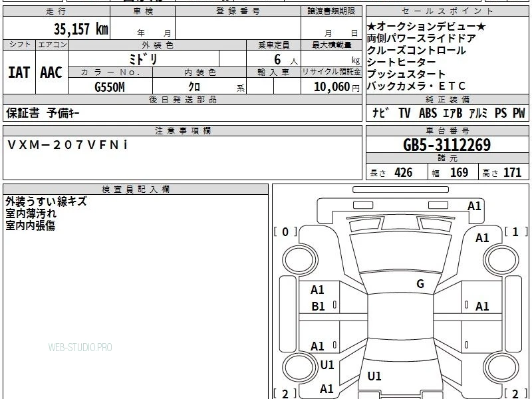
Task: Click the 車台番号 header
Action: click(447, 130)
